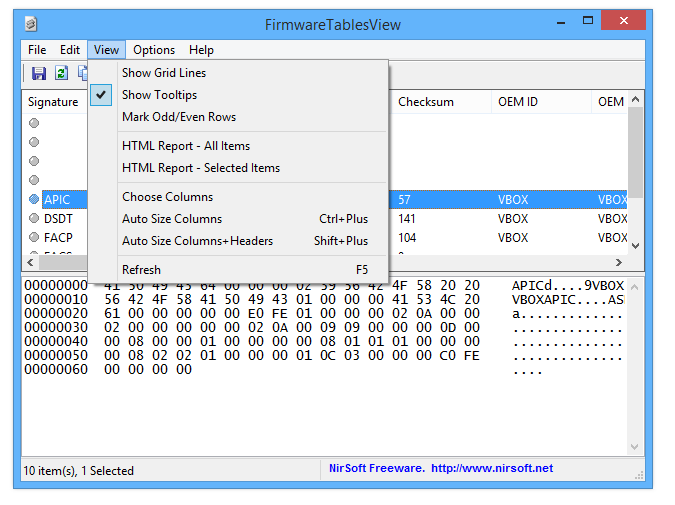Click the horizontal scroll right arrow
The image size is (675, 505).
click(619, 262)
